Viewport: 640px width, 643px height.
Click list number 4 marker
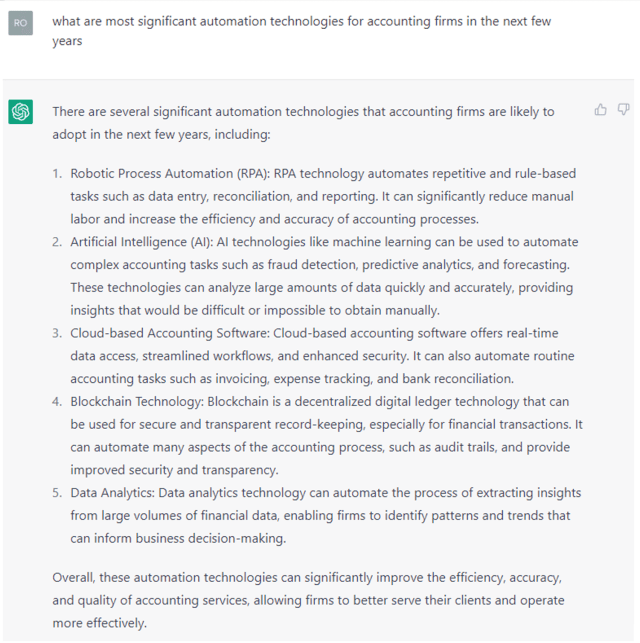tap(57, 402)
